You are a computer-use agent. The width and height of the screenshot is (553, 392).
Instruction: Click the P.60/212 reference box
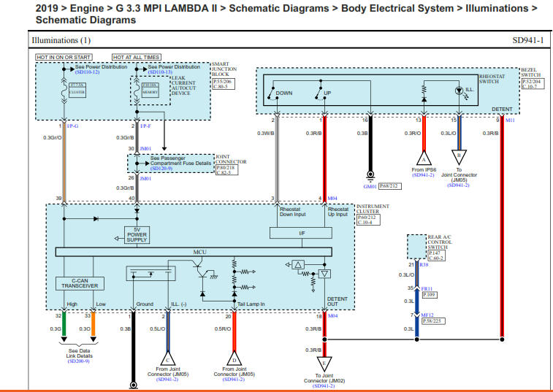(x=368, y=220)
